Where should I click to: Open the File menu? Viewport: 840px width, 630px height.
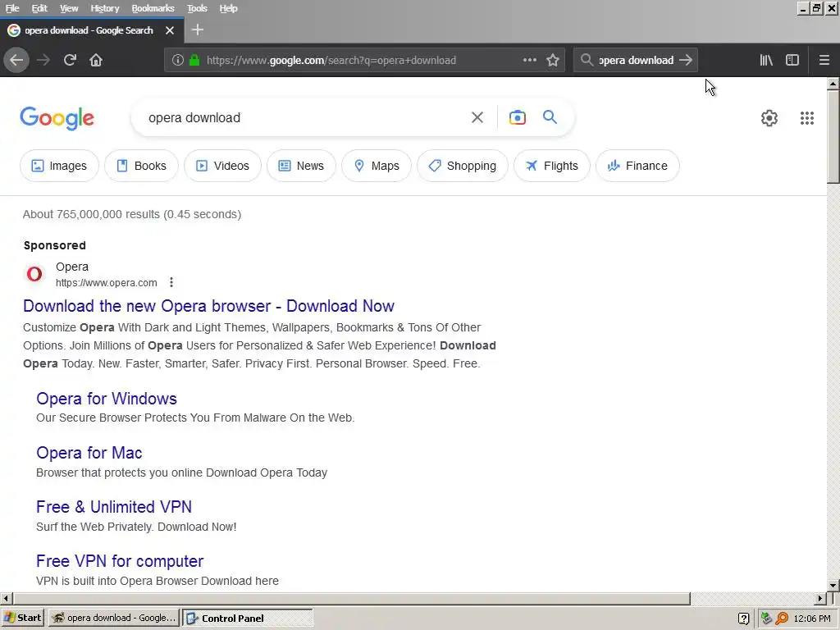pyautogui.click(x=12, y=8)
